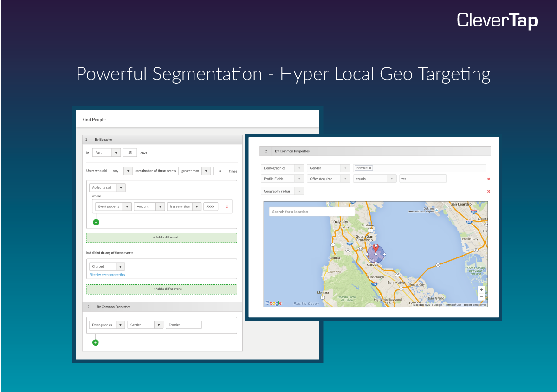Image resolution: width=557 pixels, height=392 pixels.
Task: Click the Google logo on the map
Action: [273, 303]
